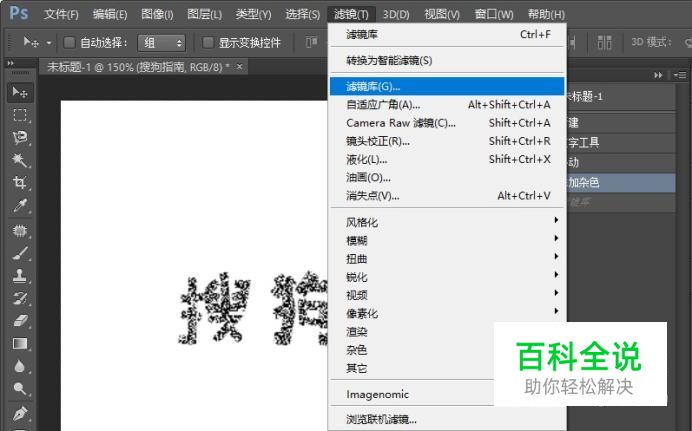Select the 文字工具 history state
The height and width of the screenshot is (431, 692).
(x=621, y=142)
